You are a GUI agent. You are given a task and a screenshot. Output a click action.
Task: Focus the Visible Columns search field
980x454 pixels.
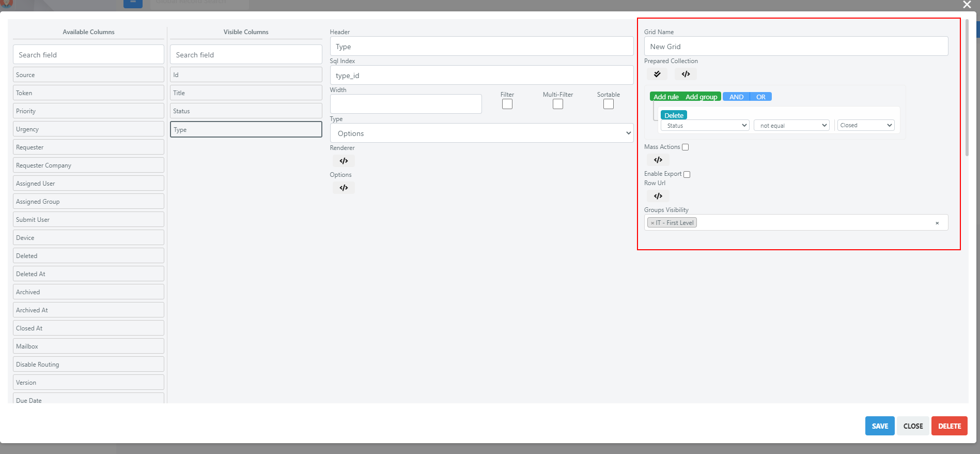point(246,54)
